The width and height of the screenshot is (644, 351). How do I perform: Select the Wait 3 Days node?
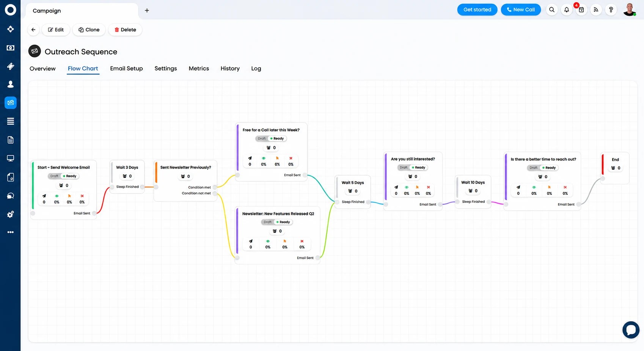pyautogui.click(x=127, y=177)
